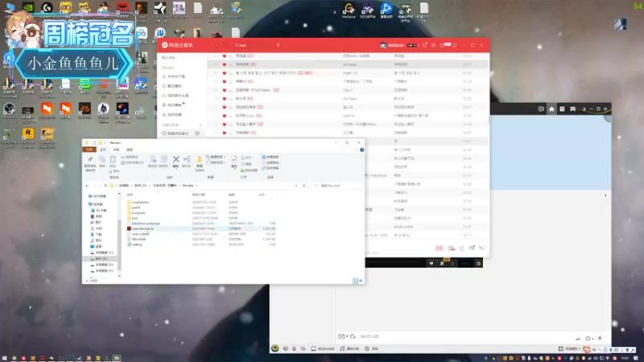Switch to View tab in Explorer ribbon
This screenshot has width=644, height=362.
(130, 150)
